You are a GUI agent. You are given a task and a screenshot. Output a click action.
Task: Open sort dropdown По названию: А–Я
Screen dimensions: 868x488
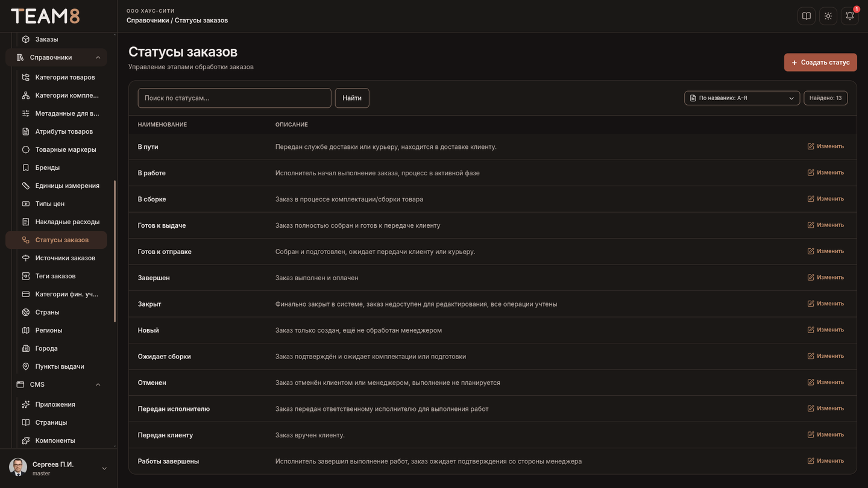[x=742, y=98]
